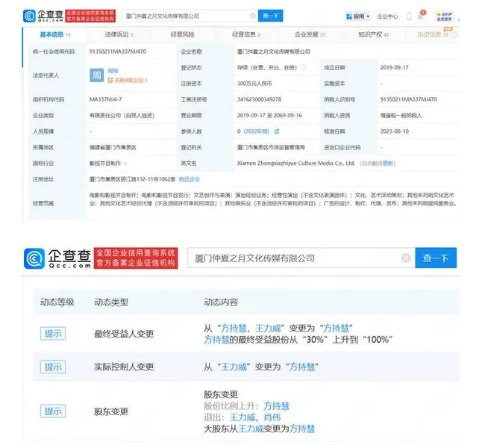Click the 动态等级 column header
Screen dimensions: 479x448
[x=57, y=302]
